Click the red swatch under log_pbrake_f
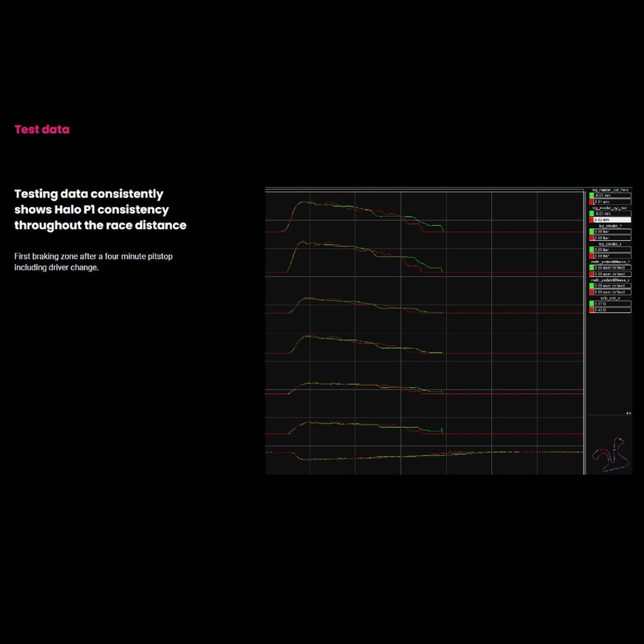This screenshot has height=644, width=644. click(591, 238)
